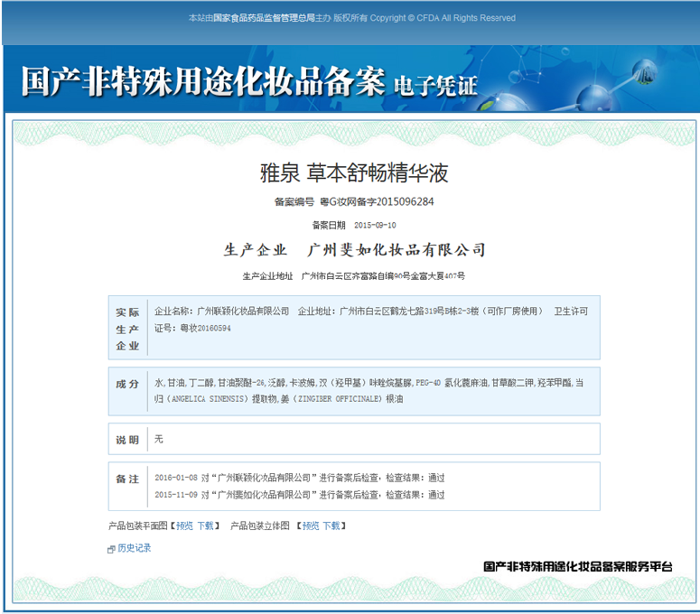Screen dimensions: 700x614
Task: Click the 成分 ingredients label
Action: click(127, 384)
